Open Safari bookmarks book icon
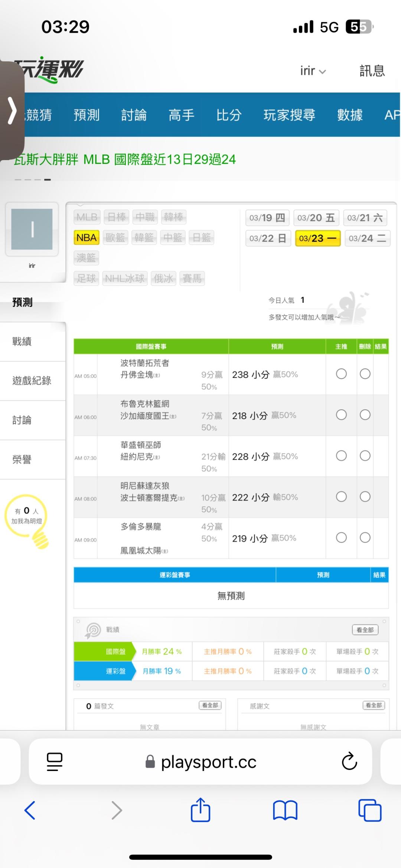The height and width of the screenshot is (868, 401). click(x=285, y=810)
